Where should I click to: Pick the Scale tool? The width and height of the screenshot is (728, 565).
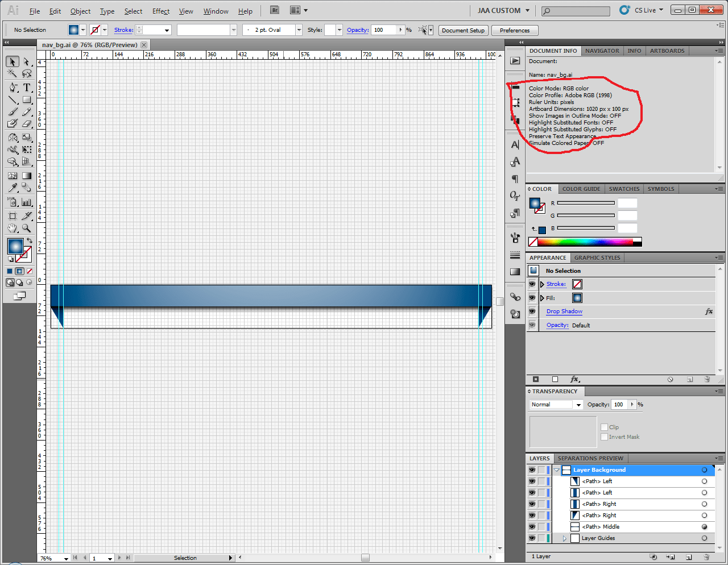click(x=26, y=138)
